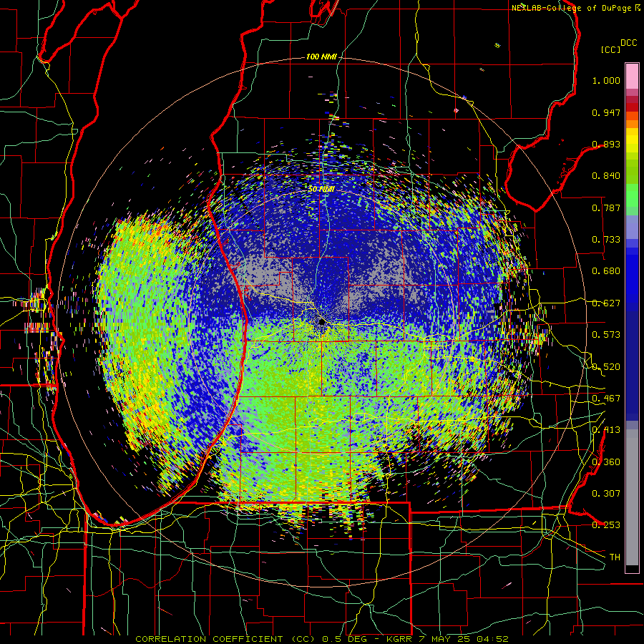This screenshot has height=644, width=644.
Task: Click the TH threshold legend label
Action: tap(615, 557)
